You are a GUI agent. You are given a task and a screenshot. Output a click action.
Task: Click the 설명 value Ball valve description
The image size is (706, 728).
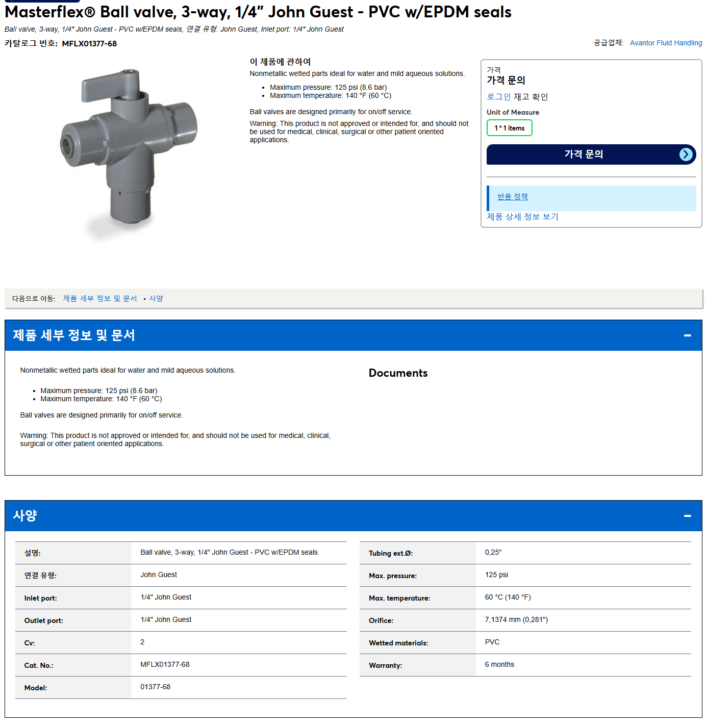229,553
